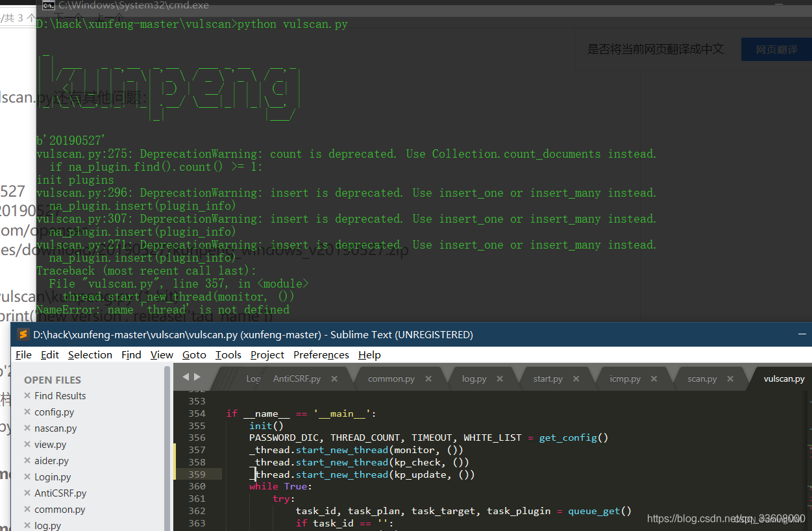Close the common.py tab
The width and height of the screenshot is (812, 531).
[428, 378]
